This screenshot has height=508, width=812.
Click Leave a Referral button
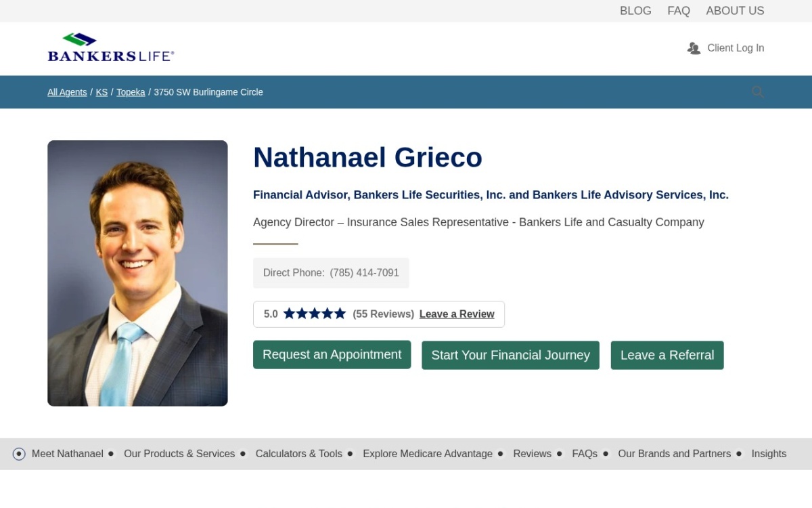click(667, 355)
